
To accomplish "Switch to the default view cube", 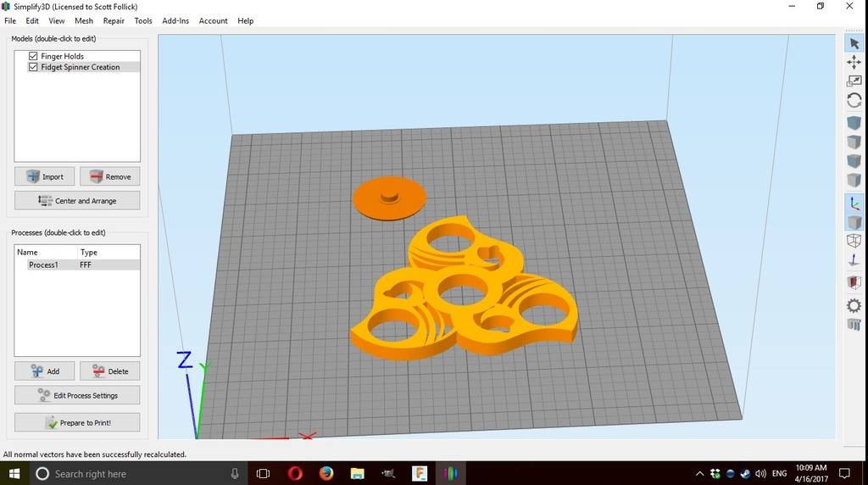I will (854, 122).
